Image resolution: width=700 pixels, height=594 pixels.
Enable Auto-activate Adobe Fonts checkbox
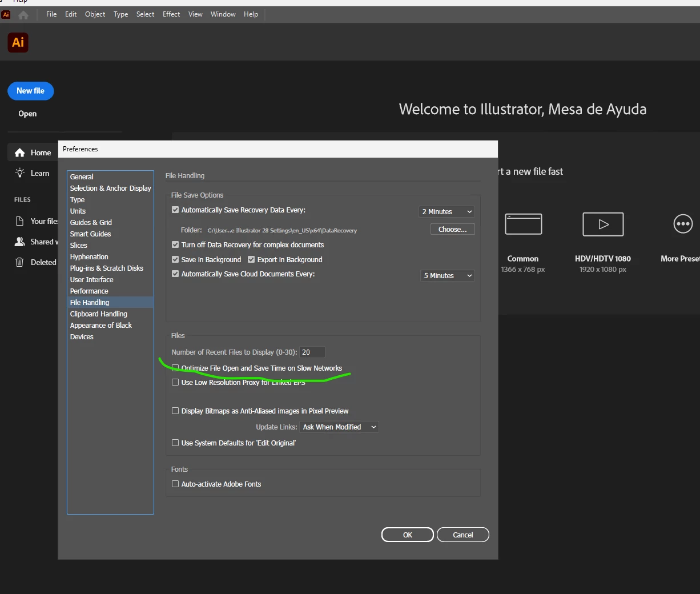click(175, 484)
